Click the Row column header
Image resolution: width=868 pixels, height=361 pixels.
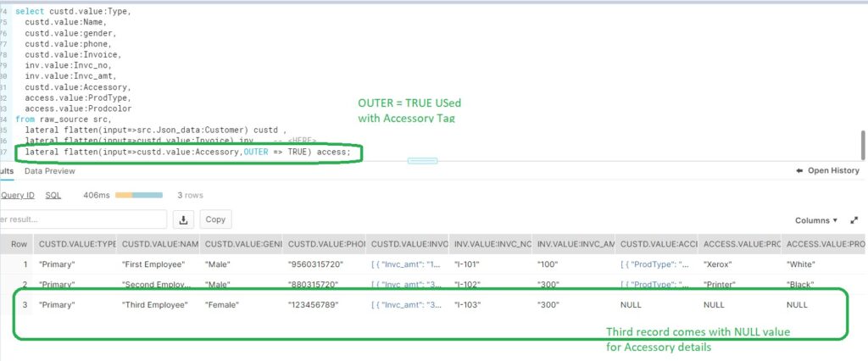(x=19, y=244)
